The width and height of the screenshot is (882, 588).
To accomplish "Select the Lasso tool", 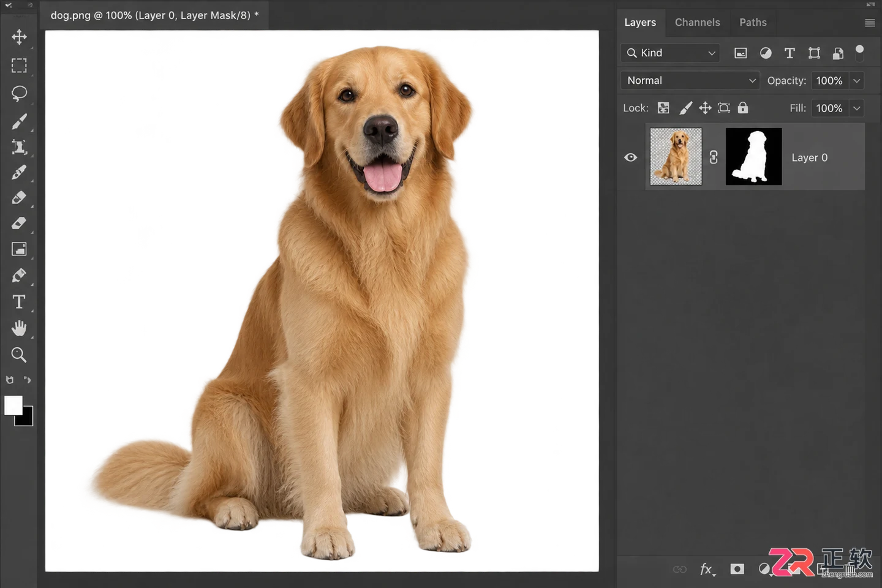I will (19, 93).
